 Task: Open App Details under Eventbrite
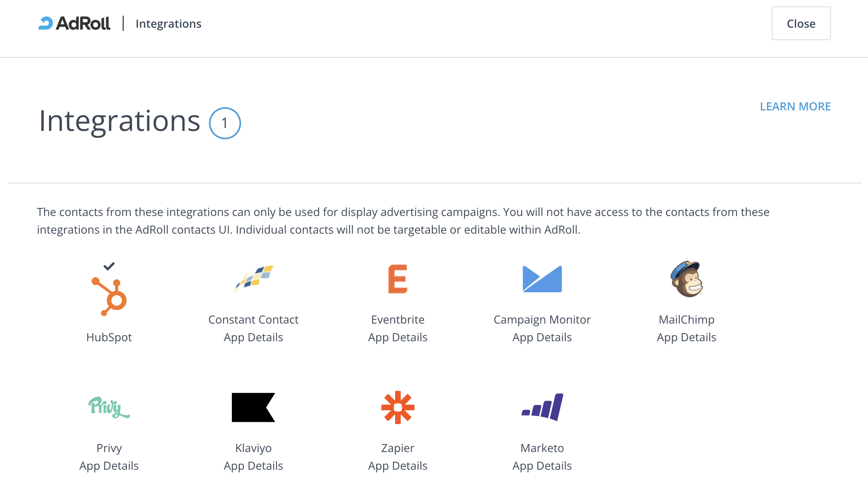(x=397, y=337)
